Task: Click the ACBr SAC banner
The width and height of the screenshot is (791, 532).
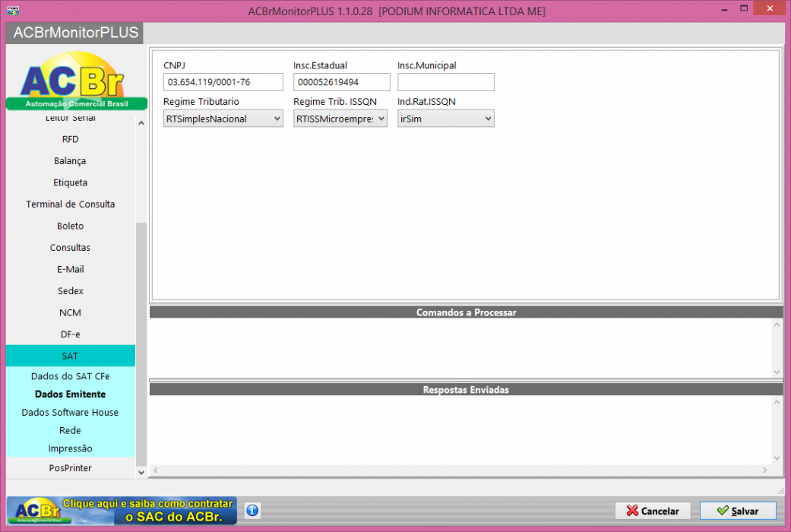Action: [x=122, y=511]
